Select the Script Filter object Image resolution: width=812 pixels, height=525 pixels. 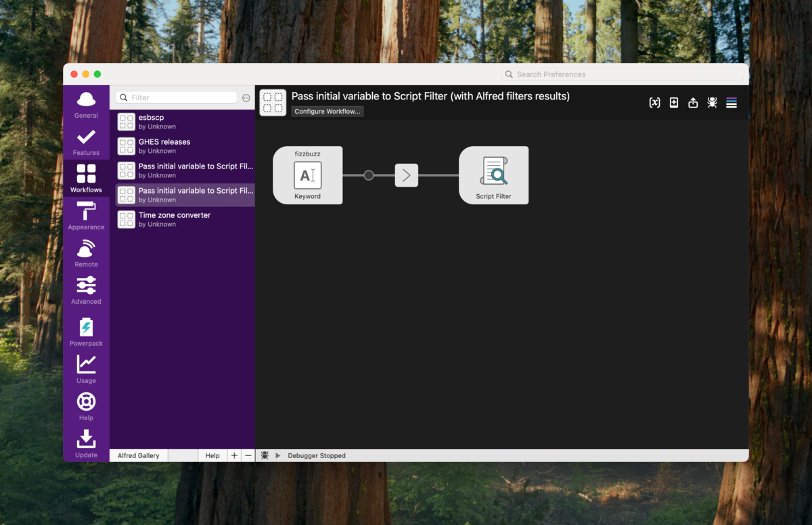[494, 175]
